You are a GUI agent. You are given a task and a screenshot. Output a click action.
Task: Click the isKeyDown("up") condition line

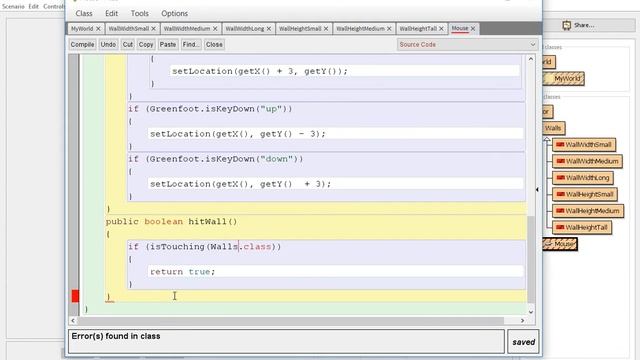coord(210,109)
